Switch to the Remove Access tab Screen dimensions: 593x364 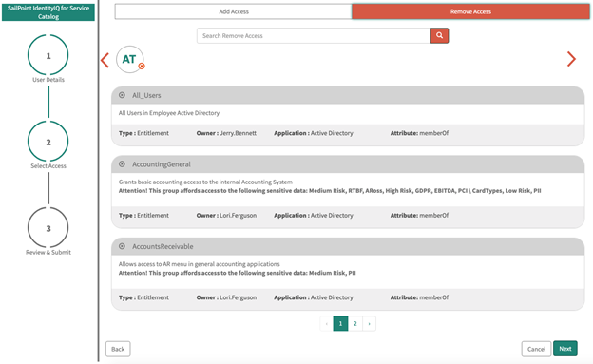[x=470, y=11]
